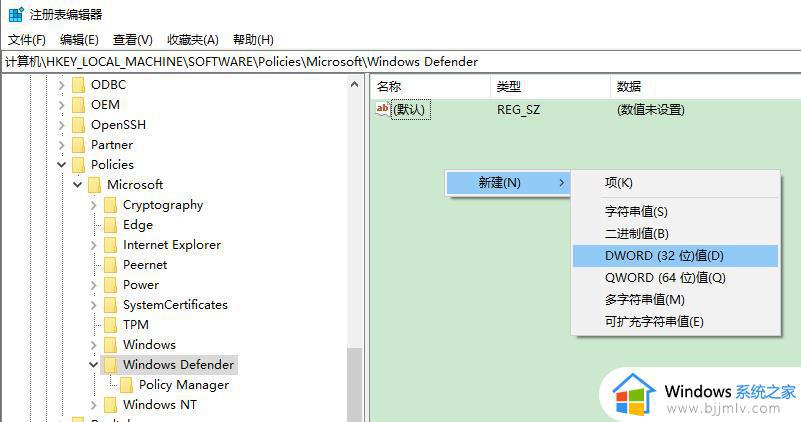Choose 可扩充字符串值(E) from the submenu
This screenshot has height=422, width=801.
pyautogui.click(x=675, y=321)
